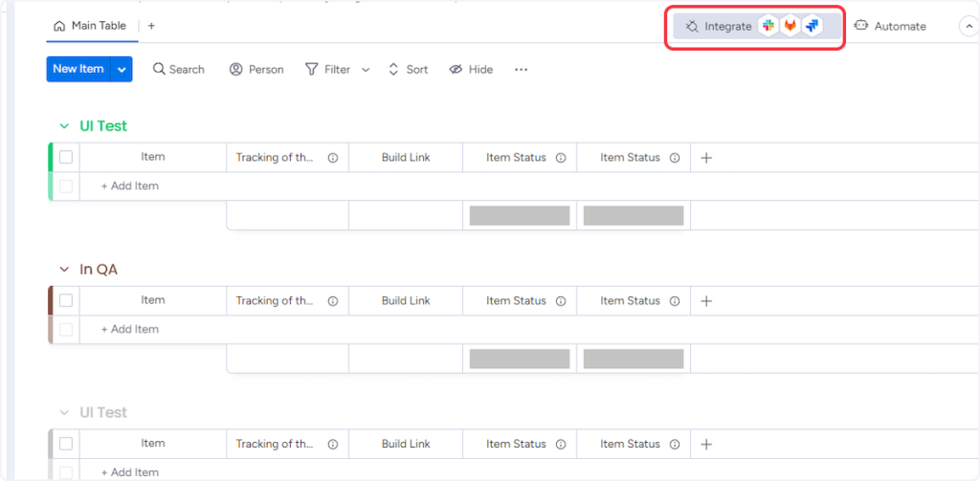Click the New Item button
The width and height of the screenshot is (980, 481).
[x=78, y=69]
